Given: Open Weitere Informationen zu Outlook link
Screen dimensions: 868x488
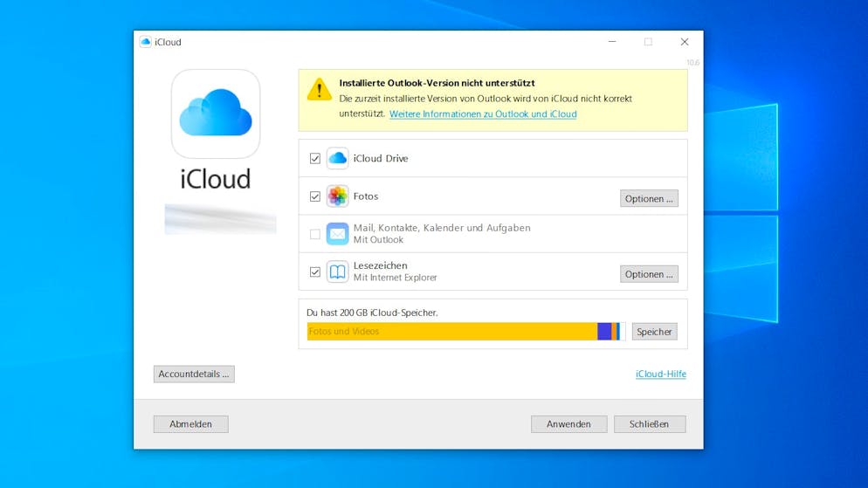Looking at the screenshot, I should click(483, 114).
